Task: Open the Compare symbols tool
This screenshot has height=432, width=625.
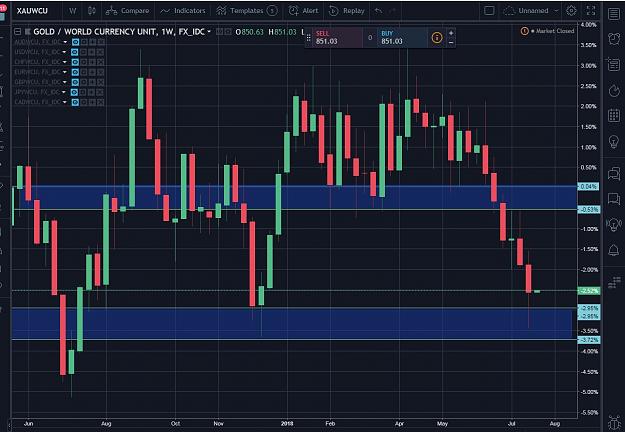Action: 128,11
